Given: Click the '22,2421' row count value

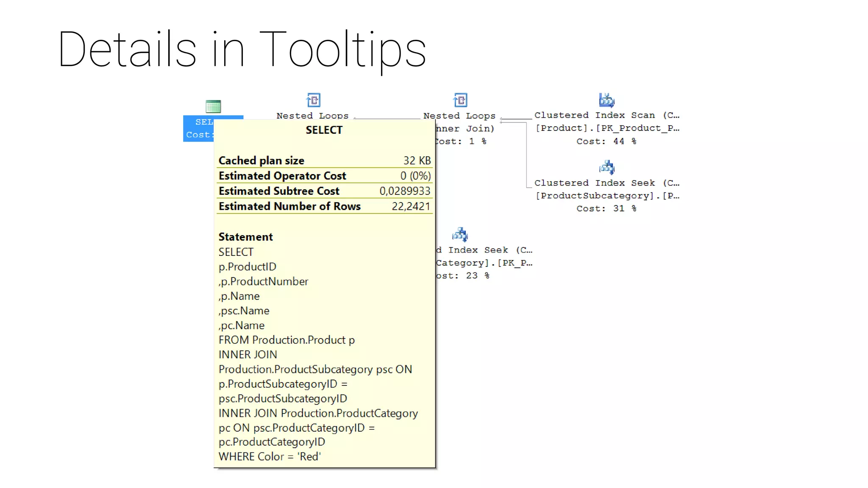Looking at the screenshot, I should 411,206.
